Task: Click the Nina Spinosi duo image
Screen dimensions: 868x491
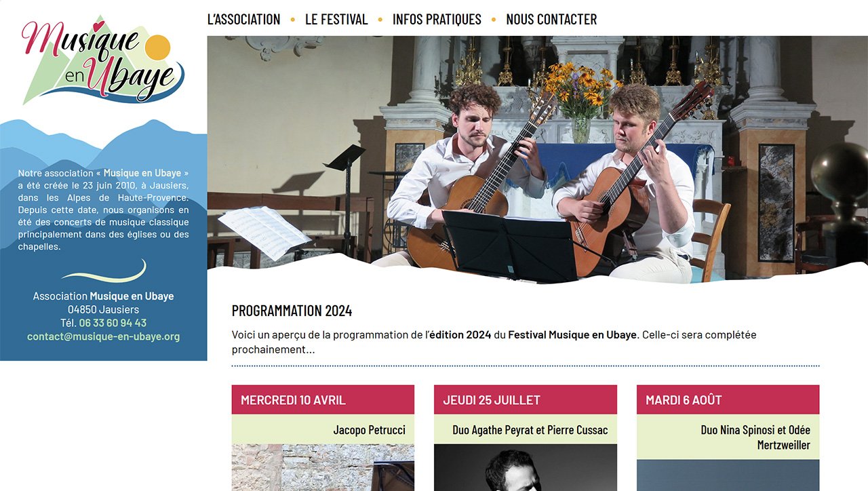Action: pos(728,475)
